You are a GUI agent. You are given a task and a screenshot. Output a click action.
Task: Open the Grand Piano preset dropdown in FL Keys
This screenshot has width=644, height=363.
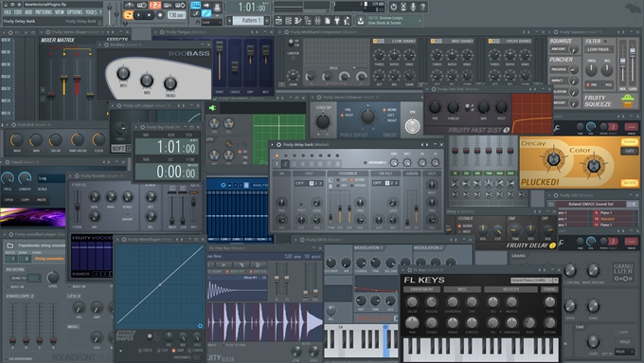pyautogui.click(x=531, y=281)
